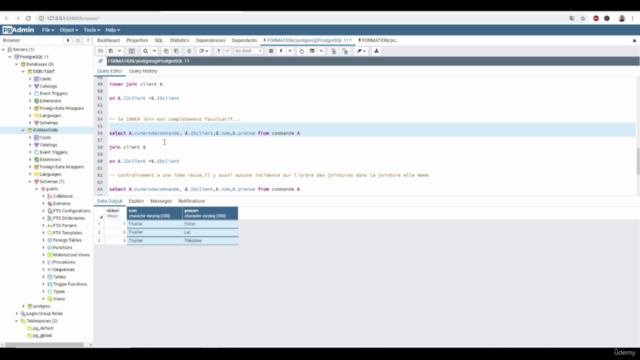Select the Query Editor tab
This screenshot has height=360, width=640.
110,71
